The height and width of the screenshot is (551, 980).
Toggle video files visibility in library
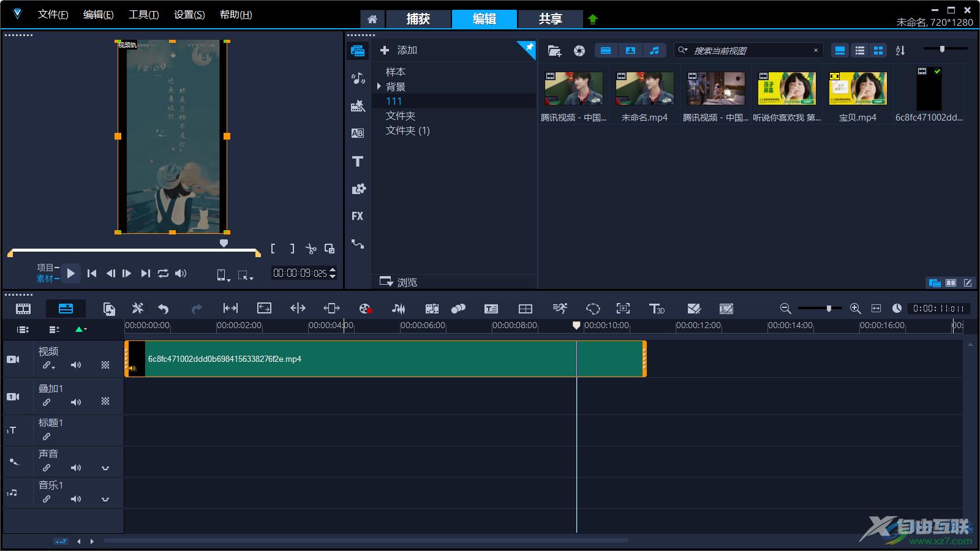(x=606, y=51)
